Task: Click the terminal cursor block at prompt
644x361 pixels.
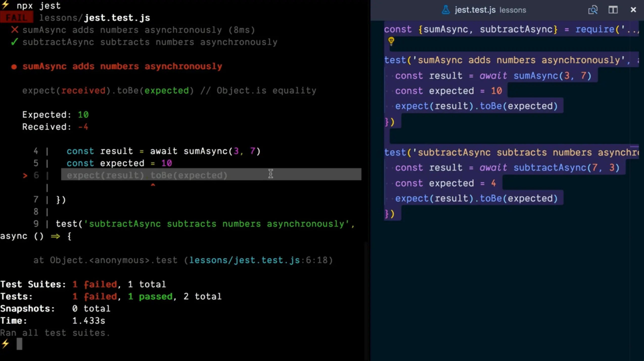Action: click(x=19, y=344)
